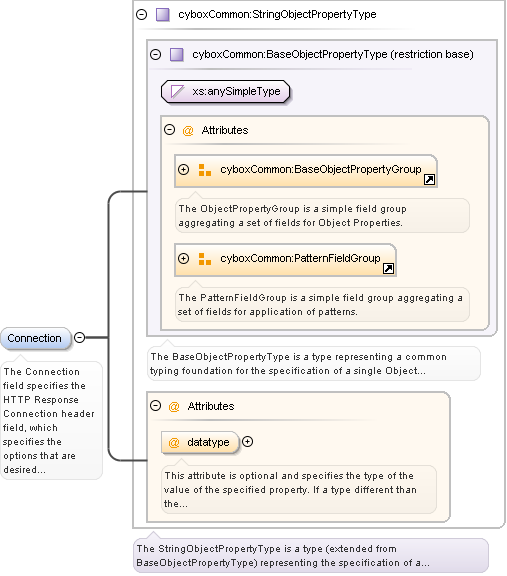The image size is (507, 576).
Task: Expand the PatternFieldGroup attribute group
Action: tap(183, 258)
